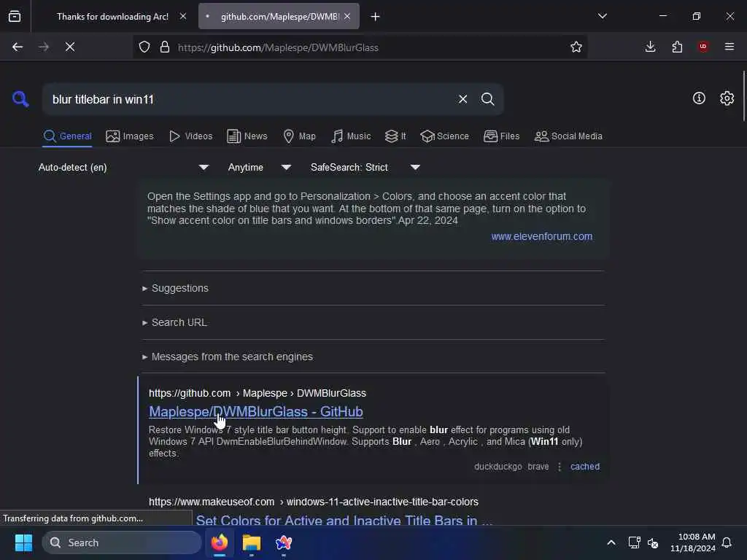The width and height of the screenshot is (747, 560).
Task: Click the SearXNG magnifier logo
Action: (20, 99)
